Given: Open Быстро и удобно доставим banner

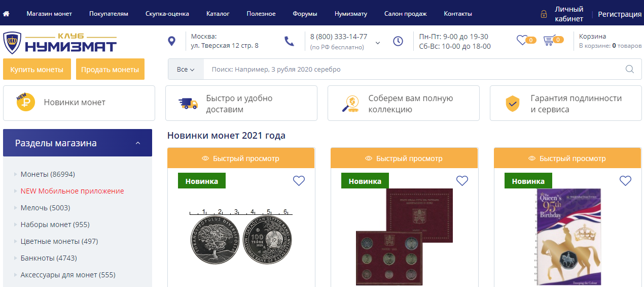Looking at the screenshot, I should (241, 103).
